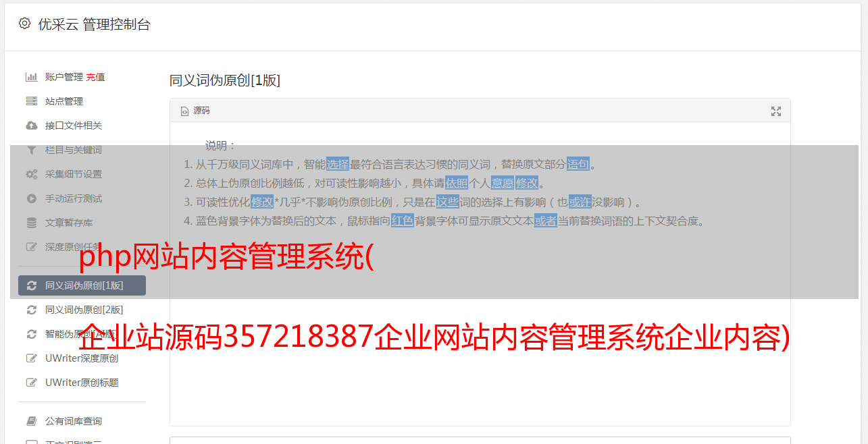Click the book icon for 公有词库查询
868x444 pixels.
(31, 421)
